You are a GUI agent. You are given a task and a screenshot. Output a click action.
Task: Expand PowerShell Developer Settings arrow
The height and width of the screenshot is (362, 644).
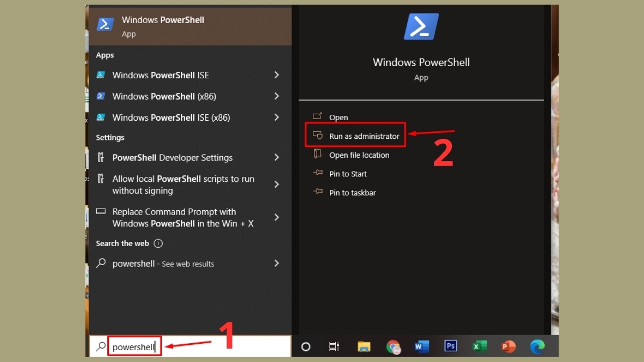(276, 158)
